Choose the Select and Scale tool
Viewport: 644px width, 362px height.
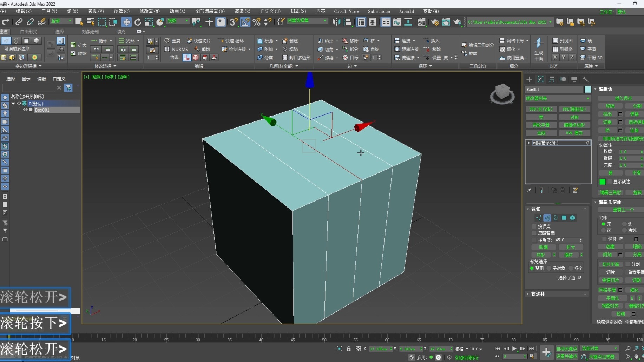tap(149, 22)
